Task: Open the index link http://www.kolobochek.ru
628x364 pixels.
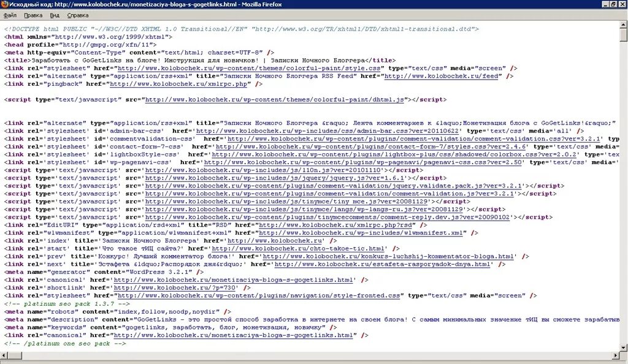Action: pos(274,241)
